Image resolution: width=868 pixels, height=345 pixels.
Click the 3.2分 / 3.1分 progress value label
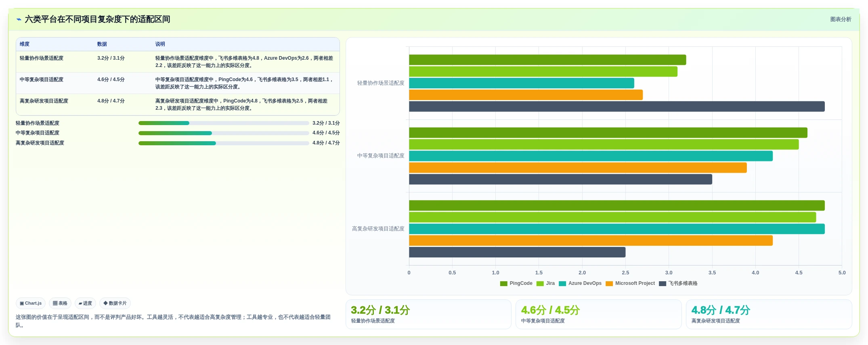[326, 123]
